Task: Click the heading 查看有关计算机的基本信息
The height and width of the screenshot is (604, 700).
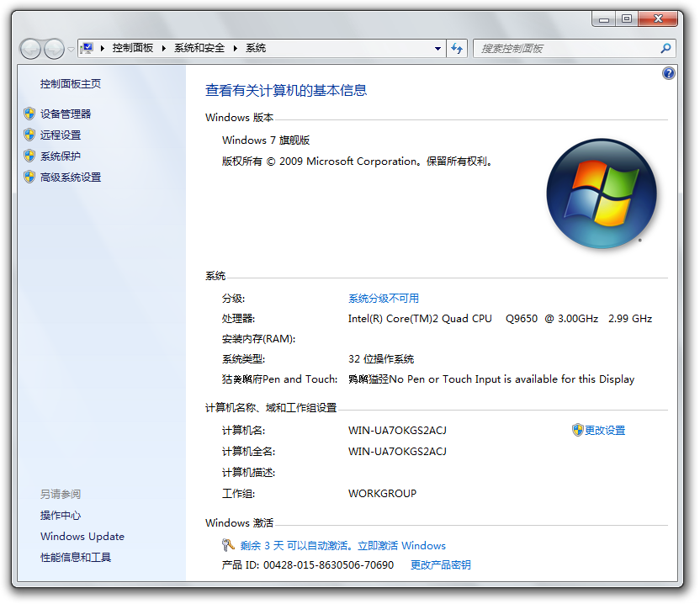Action: click(x=286, y=91)
